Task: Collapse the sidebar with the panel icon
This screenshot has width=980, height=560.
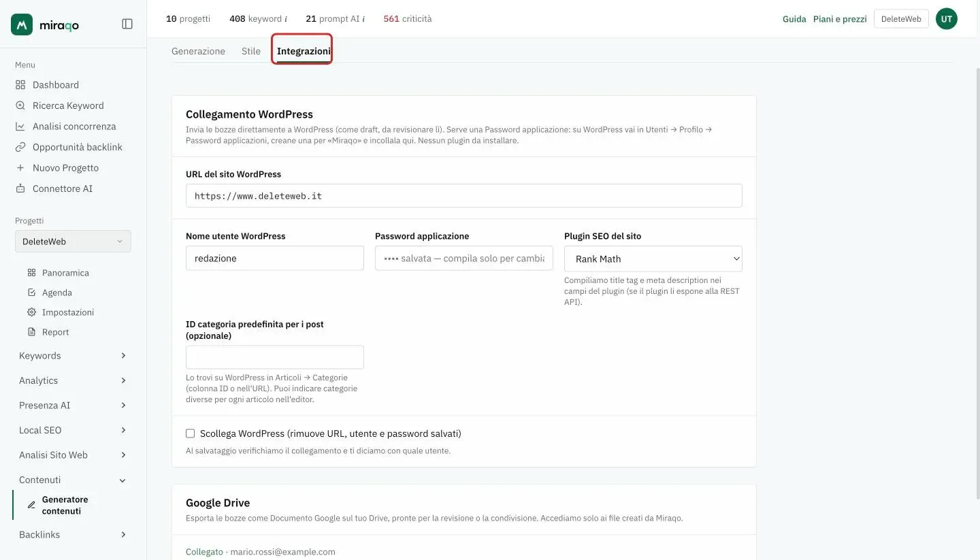Action: (127, 24)
